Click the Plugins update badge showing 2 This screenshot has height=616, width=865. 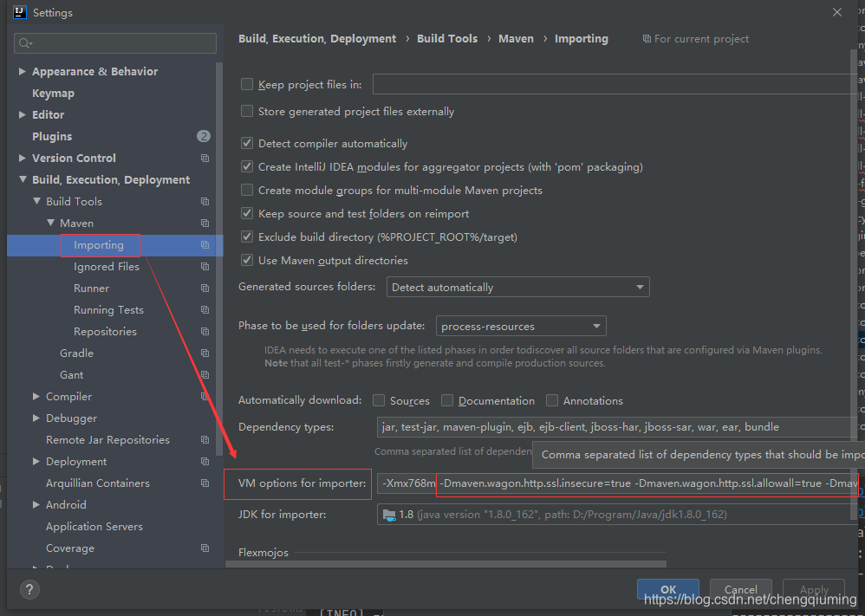click(x=204, y=136)
